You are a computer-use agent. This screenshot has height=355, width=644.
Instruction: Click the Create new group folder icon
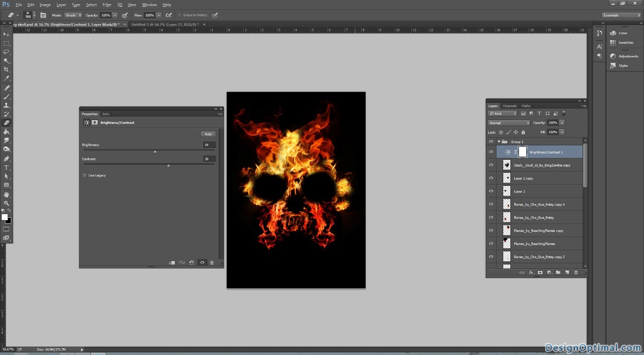(558, 273)
